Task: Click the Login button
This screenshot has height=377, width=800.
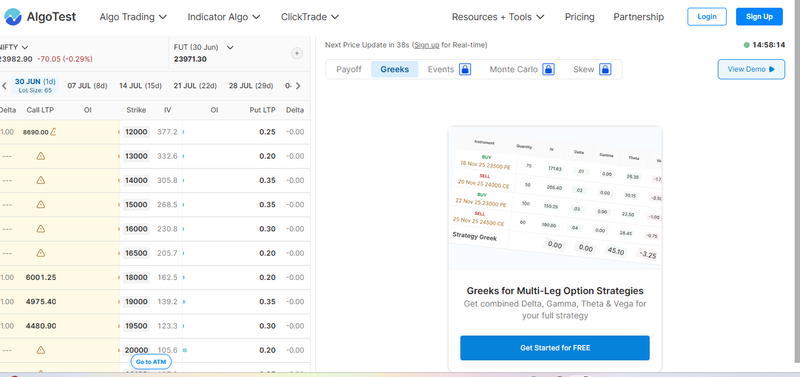Action: pos(707,16)
